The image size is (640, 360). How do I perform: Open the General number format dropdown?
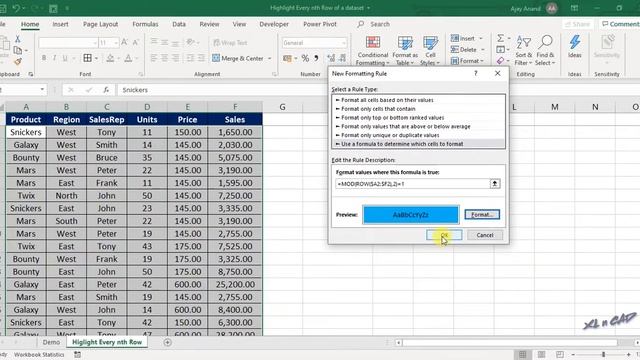coord(344,43)
